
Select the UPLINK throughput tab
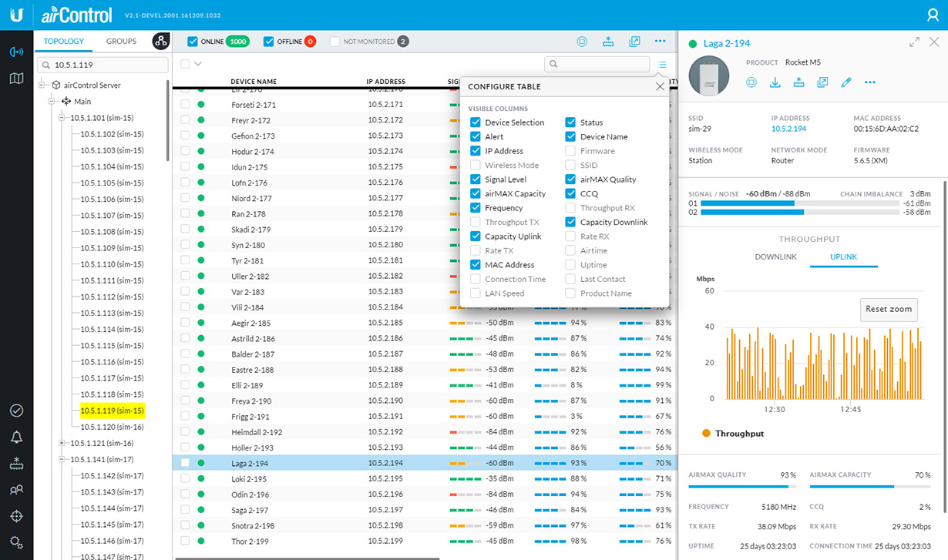point(844,257)
